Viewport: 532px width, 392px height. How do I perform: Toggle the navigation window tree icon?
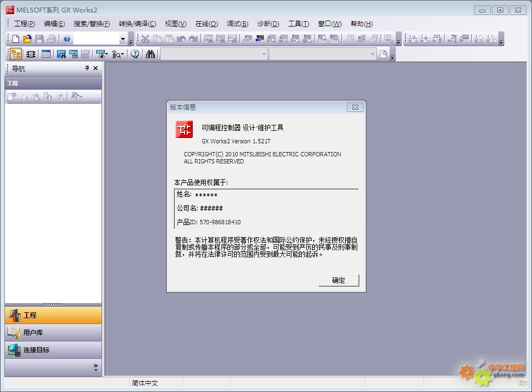coord(16,54)
